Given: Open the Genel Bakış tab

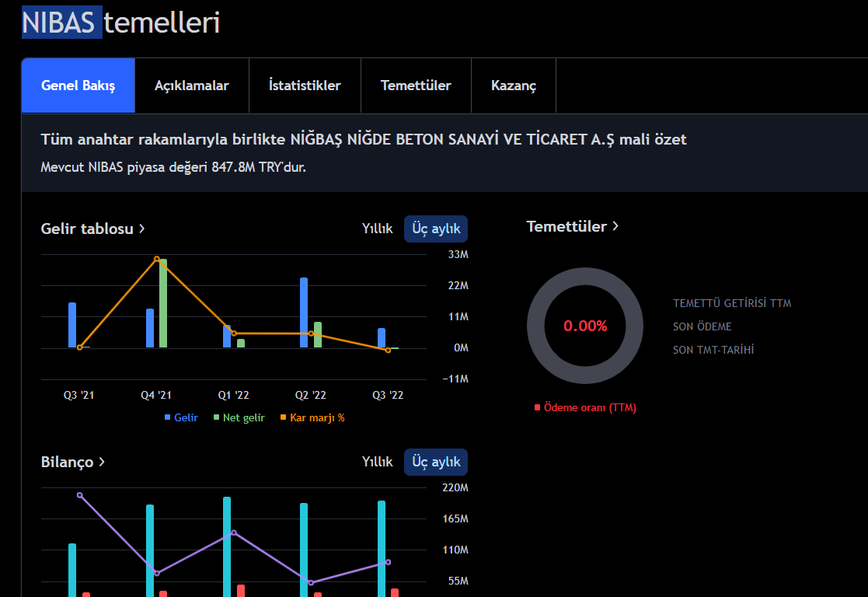Looking at the screenshot, I should pyautogui.click(x=78, y=86).
